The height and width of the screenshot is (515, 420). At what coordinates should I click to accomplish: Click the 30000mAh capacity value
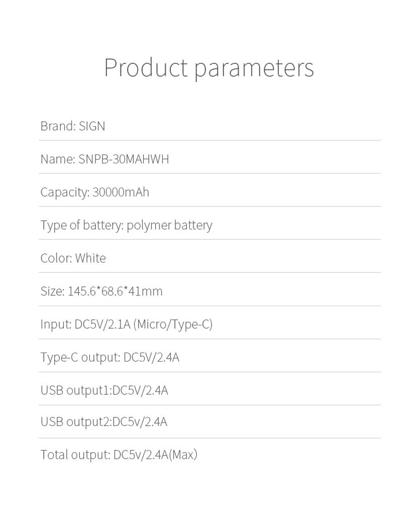coord(121,192)
